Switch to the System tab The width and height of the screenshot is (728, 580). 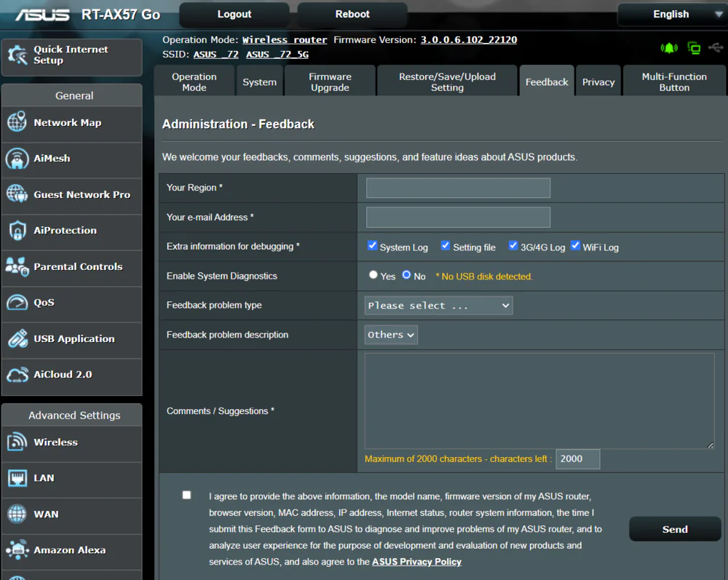click(x=260, y=82)
